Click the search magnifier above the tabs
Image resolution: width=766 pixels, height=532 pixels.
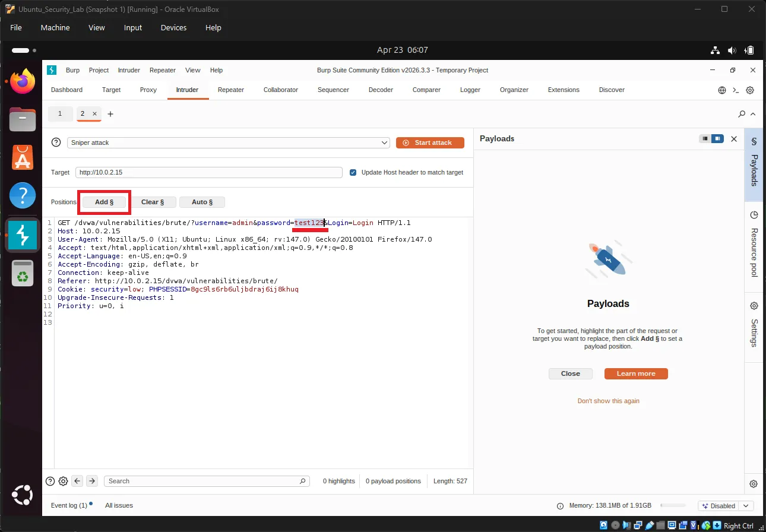(741, 113)
